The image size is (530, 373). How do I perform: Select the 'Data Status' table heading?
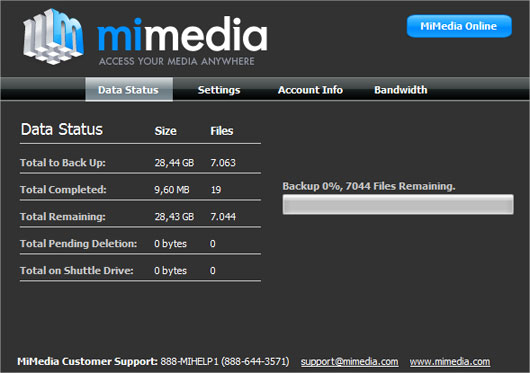[62, 129]
